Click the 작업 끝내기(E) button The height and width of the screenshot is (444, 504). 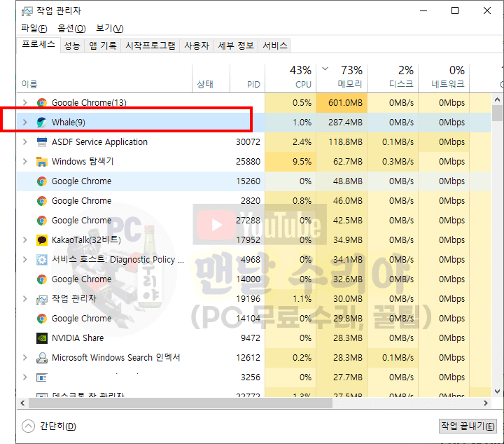(468, 426)
